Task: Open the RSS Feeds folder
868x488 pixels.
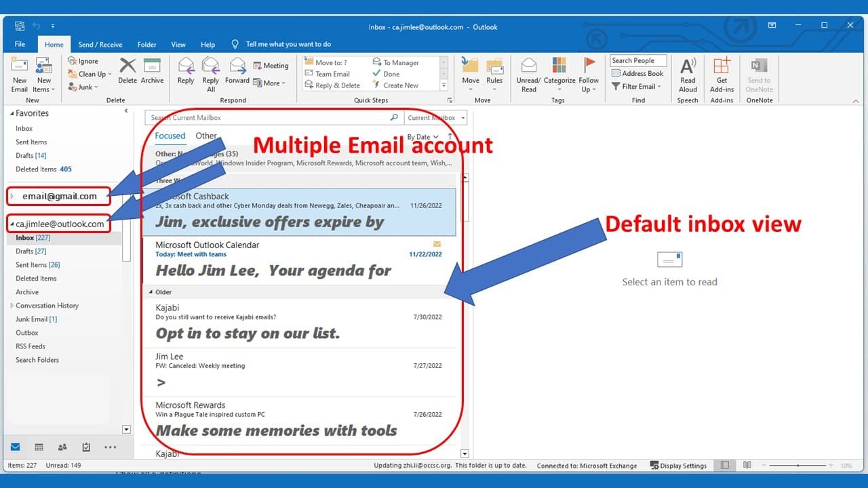Action: 31,346
